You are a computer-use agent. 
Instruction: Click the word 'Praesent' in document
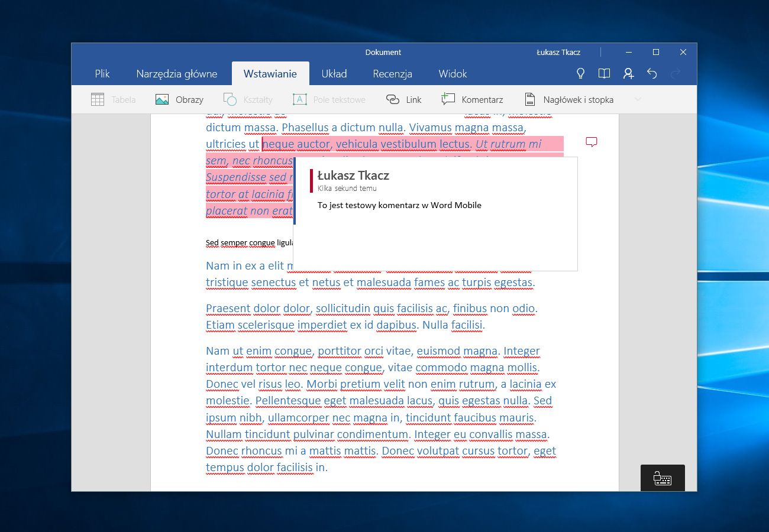228,308
